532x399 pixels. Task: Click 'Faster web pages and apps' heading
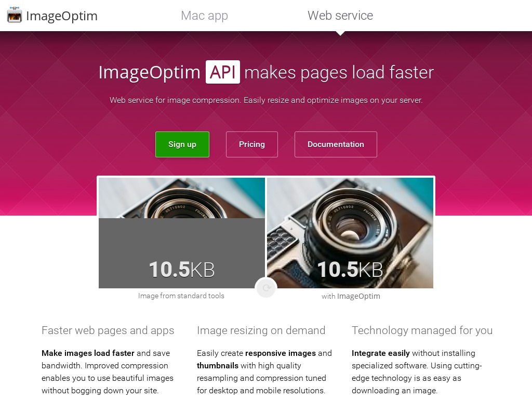click(x=108, y=330)
